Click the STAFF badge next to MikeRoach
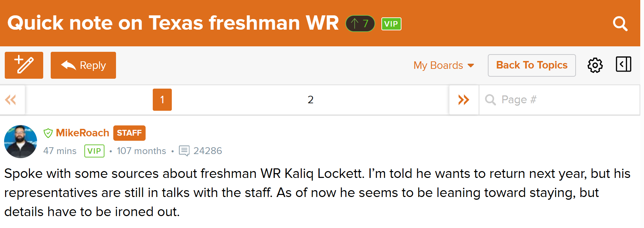 (129, 133)
